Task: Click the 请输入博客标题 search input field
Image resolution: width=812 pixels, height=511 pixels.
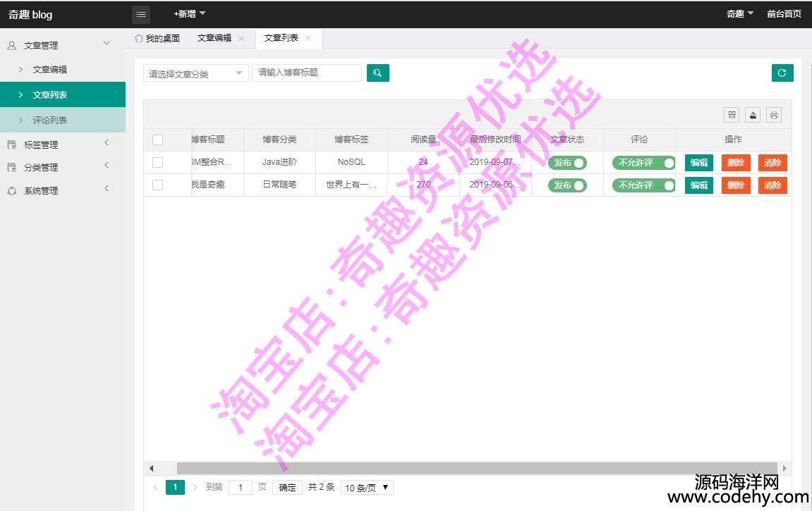Action: (x=306, y=73)
